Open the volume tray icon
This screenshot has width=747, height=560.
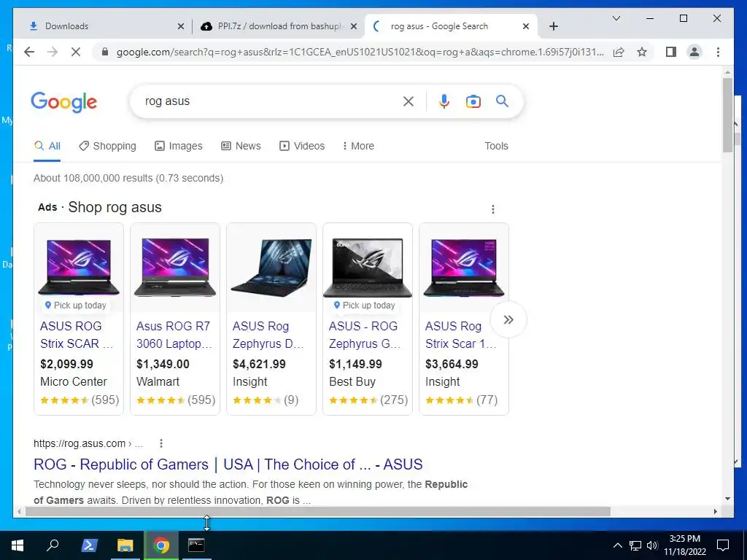pyautogui.click(x=652, y=545)
